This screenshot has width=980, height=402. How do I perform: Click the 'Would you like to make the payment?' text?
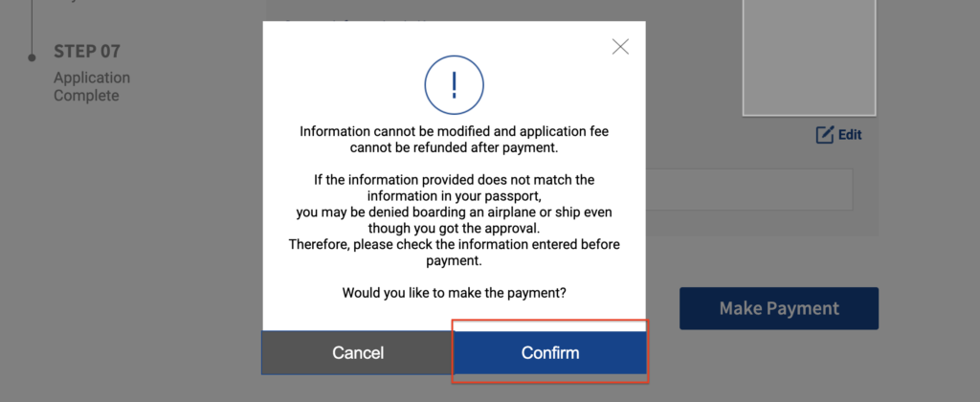(x=454, y=293)
